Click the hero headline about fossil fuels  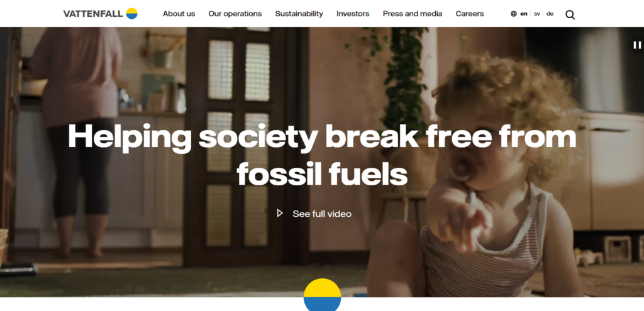[322, 154]
